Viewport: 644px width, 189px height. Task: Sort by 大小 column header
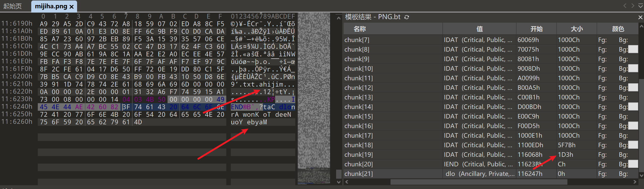[x=576, y=29]
